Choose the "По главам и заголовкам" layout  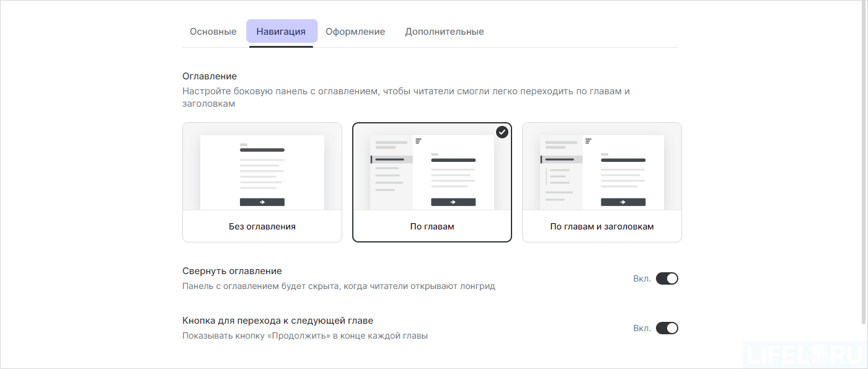point(601,182)
